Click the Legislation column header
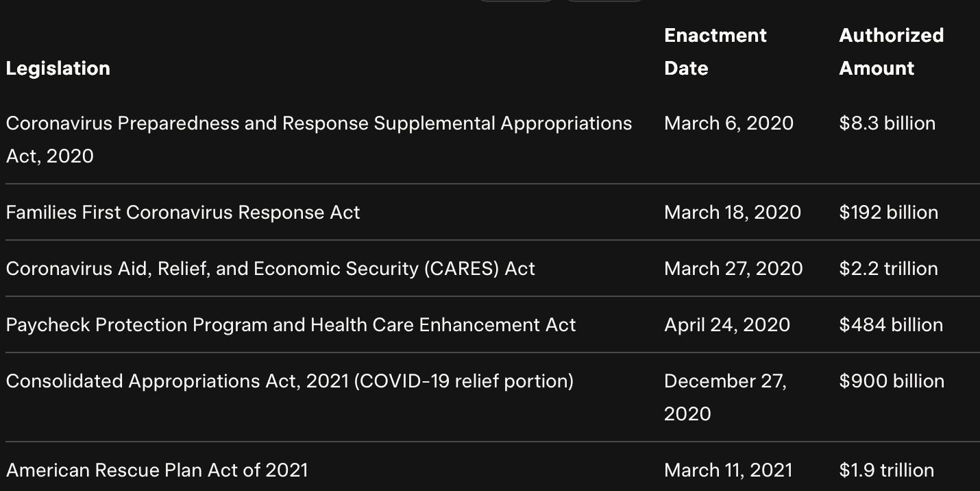The width and height of the screenshot is (980, 491). point(58,69)
